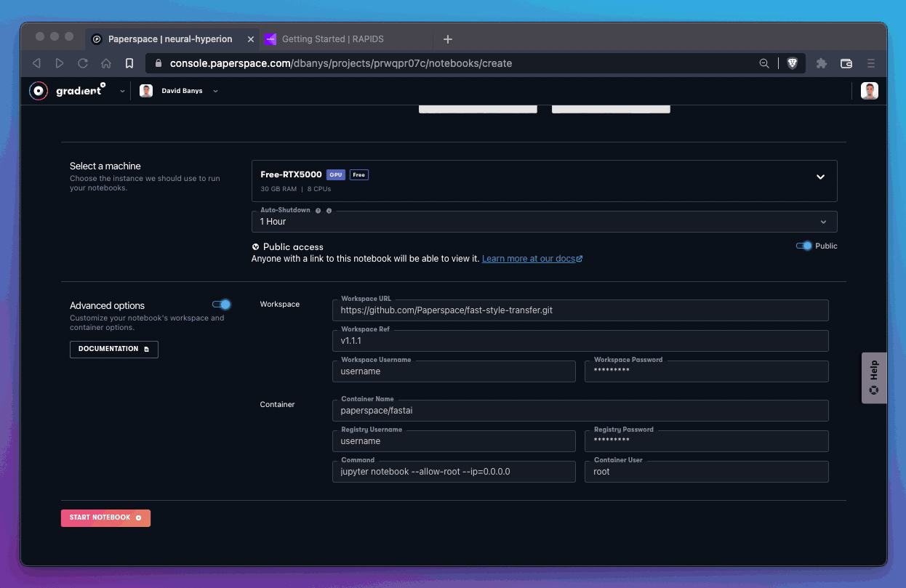Close the Paperspace neural-hyperion tab
The height and width of the screenshot is (588, 906).
coord(250,39)
